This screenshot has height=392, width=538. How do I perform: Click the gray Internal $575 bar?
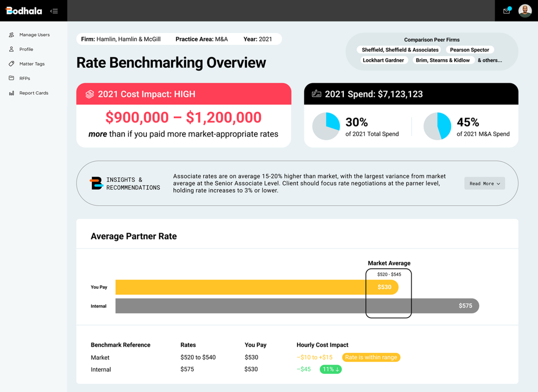tap(297, 305)
